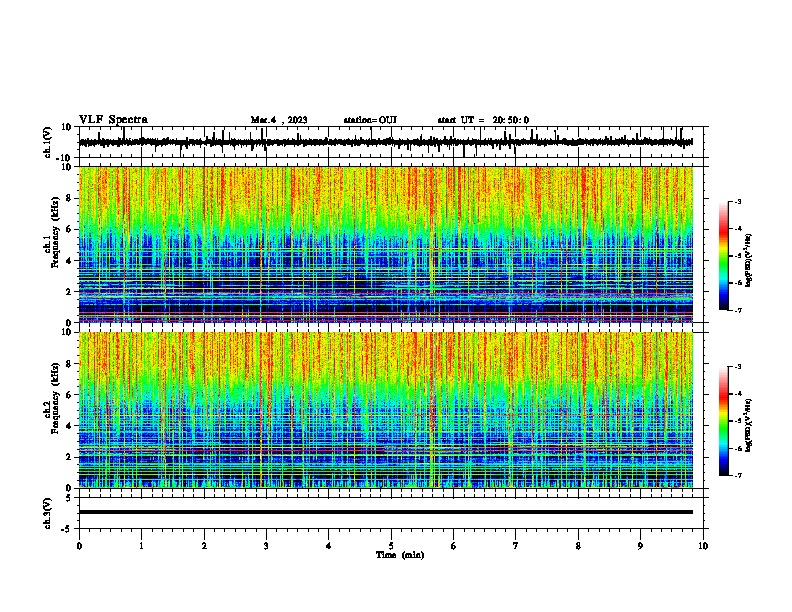792x612 pixels.
Task: Click time axis tick label "4"
Action: (329, 546)
